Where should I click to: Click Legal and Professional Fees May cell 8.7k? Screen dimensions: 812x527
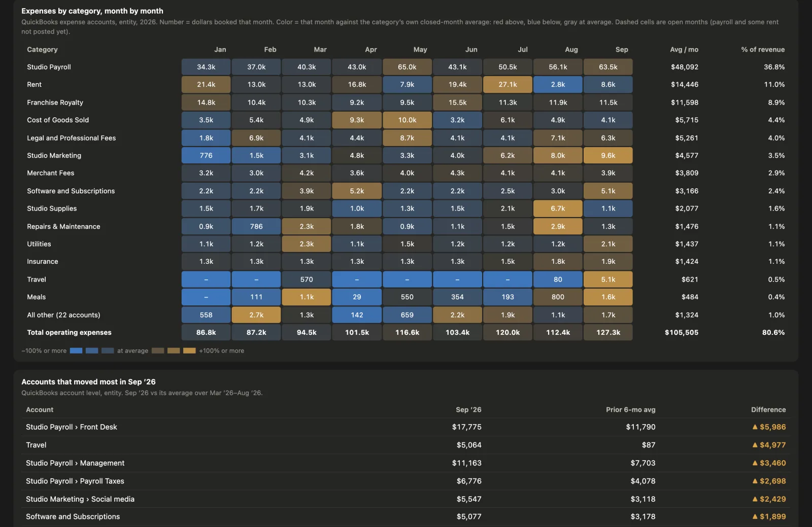click(407, 138)
